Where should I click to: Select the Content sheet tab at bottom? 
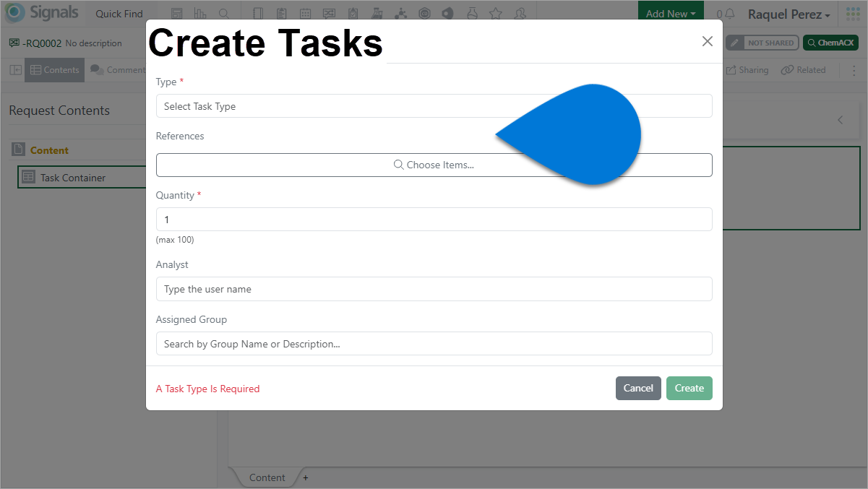[267, 477]
